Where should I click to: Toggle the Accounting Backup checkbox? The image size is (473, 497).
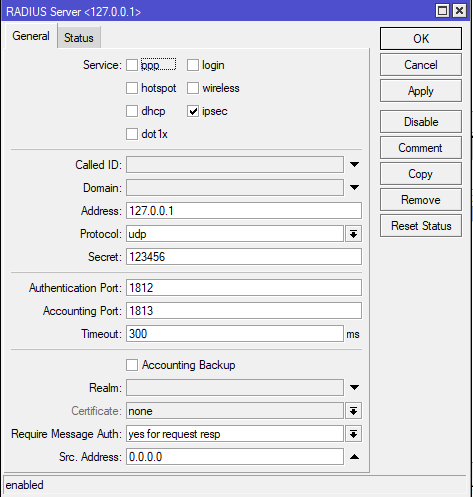132,365
